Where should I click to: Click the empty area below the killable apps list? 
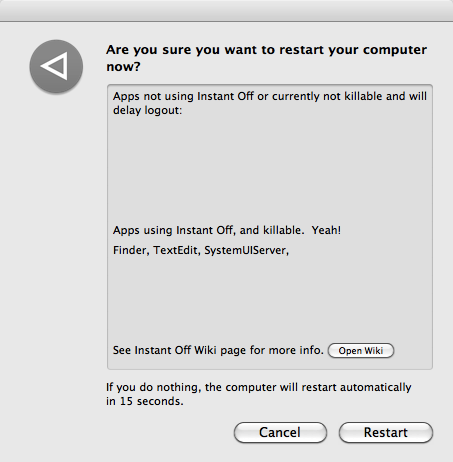tap(270, 298)
